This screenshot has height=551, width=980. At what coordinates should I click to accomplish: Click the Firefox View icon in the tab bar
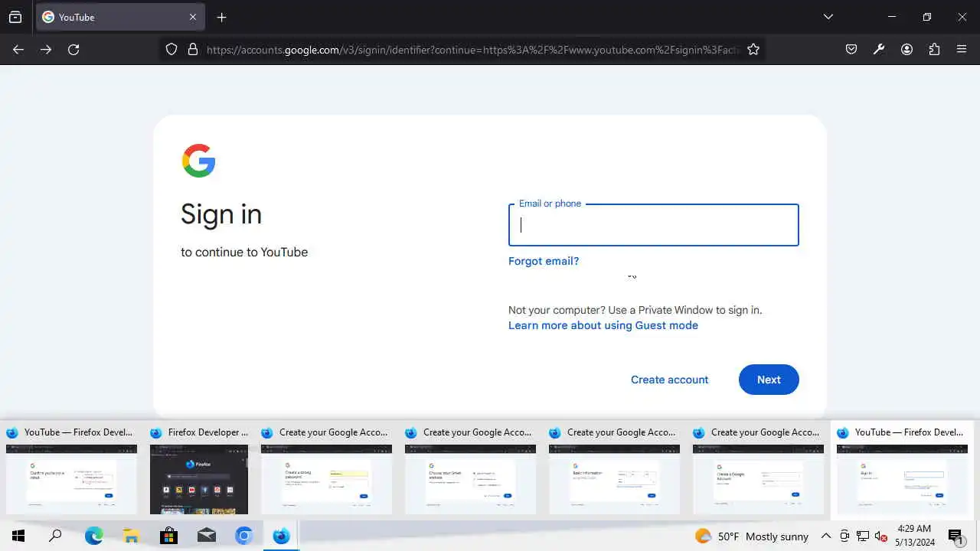[15, 17]
